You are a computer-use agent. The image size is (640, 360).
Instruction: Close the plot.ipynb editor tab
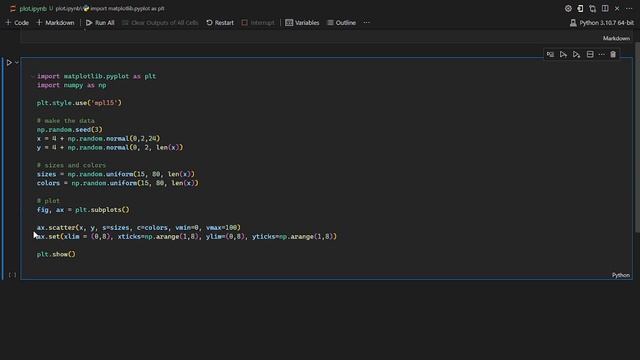pyautogui.click(x=617, y=8)
